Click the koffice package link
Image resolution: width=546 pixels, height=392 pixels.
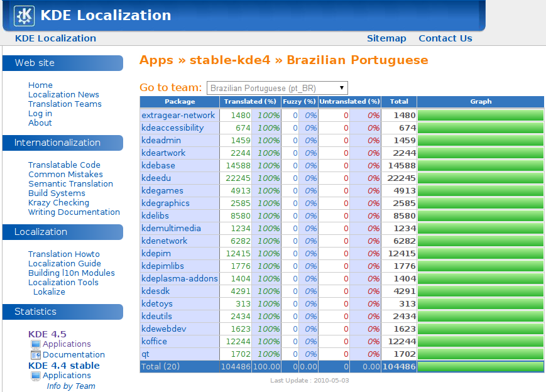155,341
